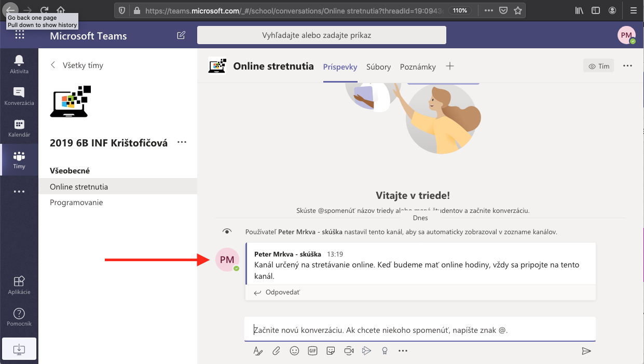The height and width of the screenshot is (364, 644).
Task: Switch to the Poznámky tab
Action: pos(418,66)
